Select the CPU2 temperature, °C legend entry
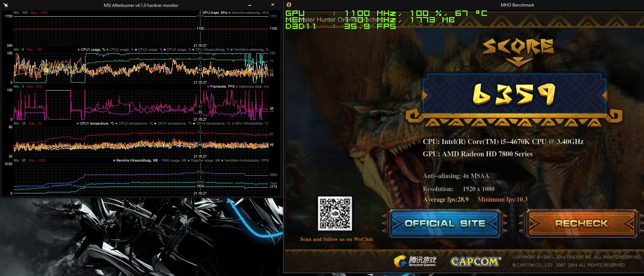 point(134,124)
